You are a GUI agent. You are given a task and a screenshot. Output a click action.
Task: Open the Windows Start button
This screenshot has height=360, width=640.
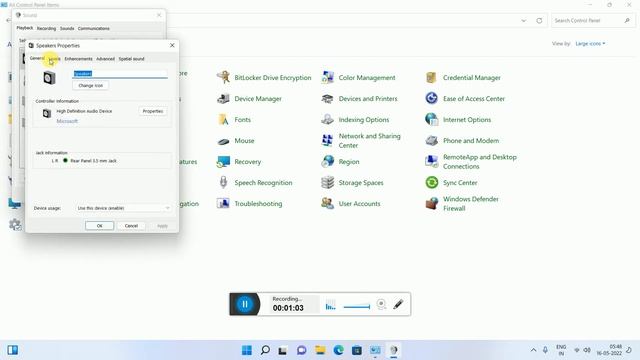[x=247, y=350]
